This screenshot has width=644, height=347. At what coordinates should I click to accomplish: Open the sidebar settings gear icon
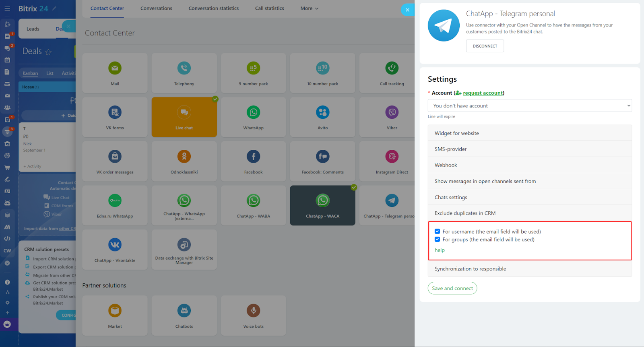pos(7,303)
